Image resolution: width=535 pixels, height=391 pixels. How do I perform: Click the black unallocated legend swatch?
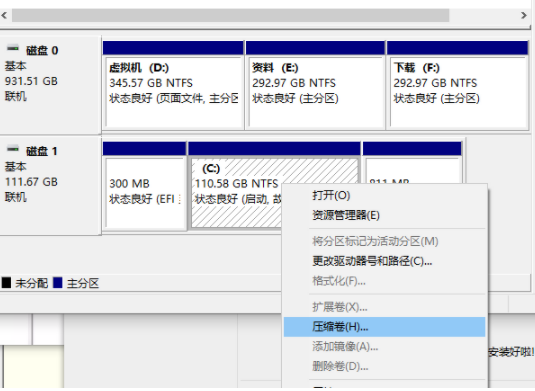pyautogui.click(x=6, y=283)
